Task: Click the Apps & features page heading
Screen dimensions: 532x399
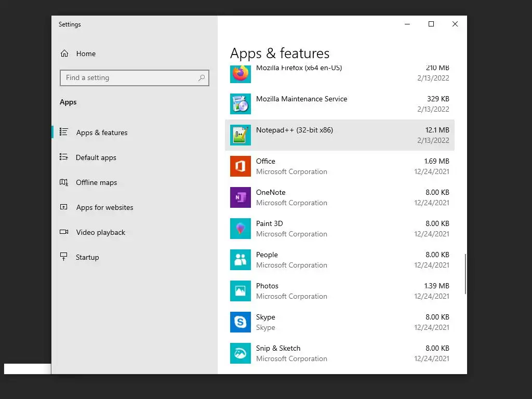Action: [x=280, y=54]
